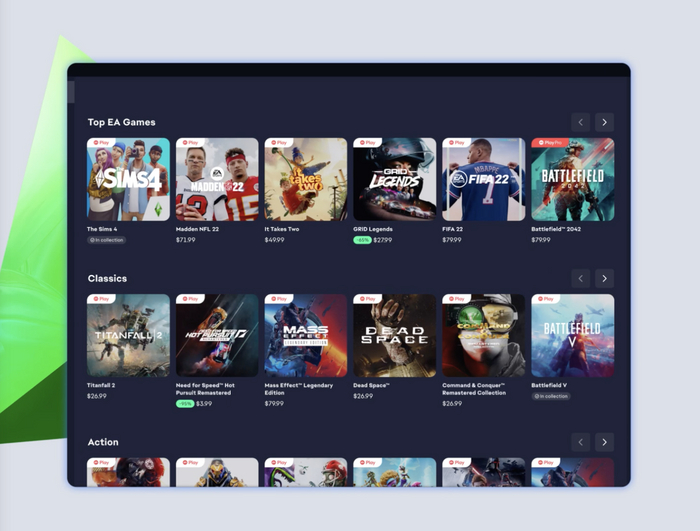700x531 pixels.
Task: Open 'Battlefield 2042' title link
Action: click(556, 229)
